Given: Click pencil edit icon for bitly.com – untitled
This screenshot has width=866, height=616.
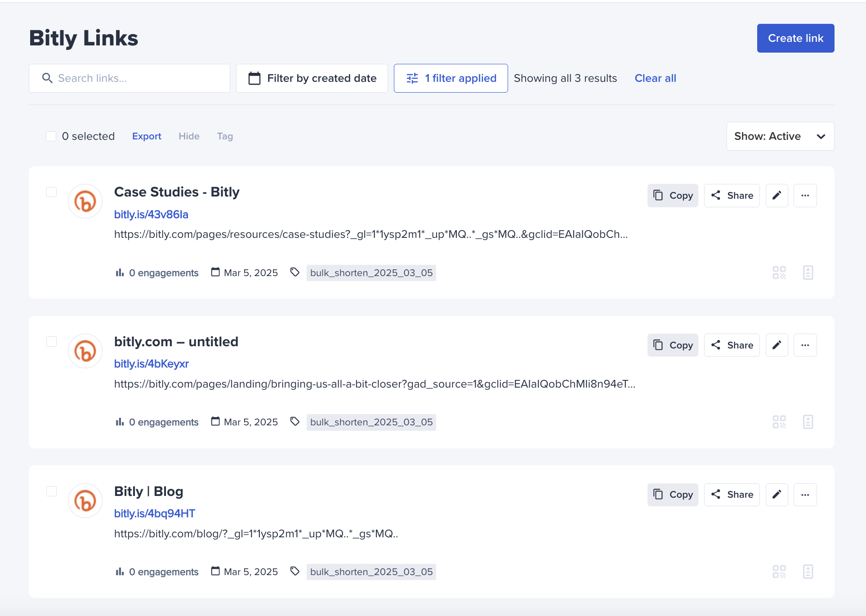Looking at the screenshot, I should 777,345.
